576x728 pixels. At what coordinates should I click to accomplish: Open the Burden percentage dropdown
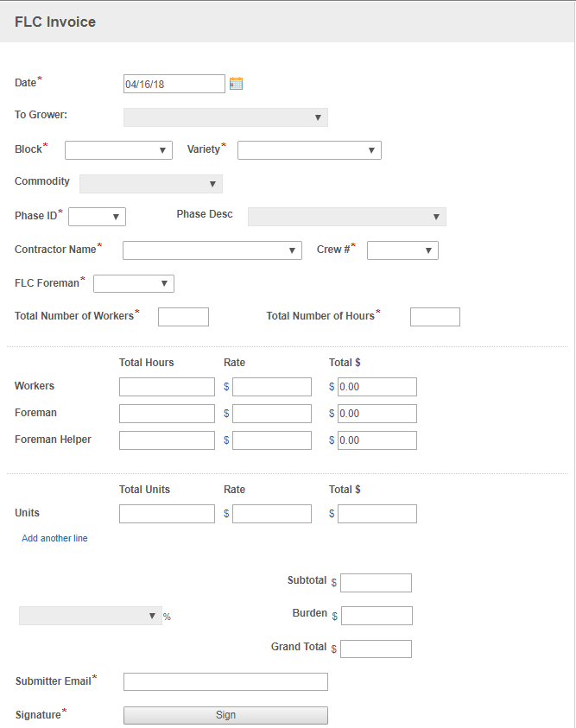[90, 616]
